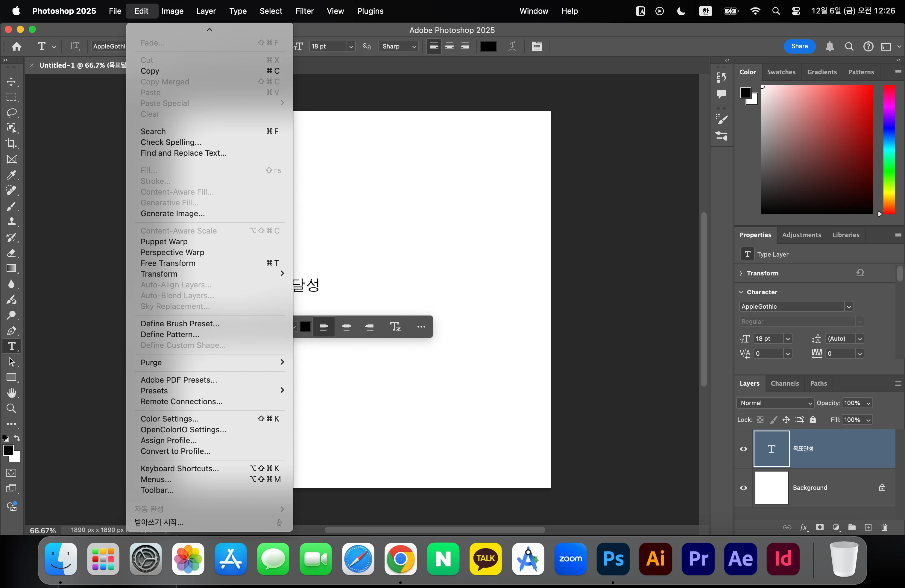Select the Clone Stamp tool

(x=11, y=222)
